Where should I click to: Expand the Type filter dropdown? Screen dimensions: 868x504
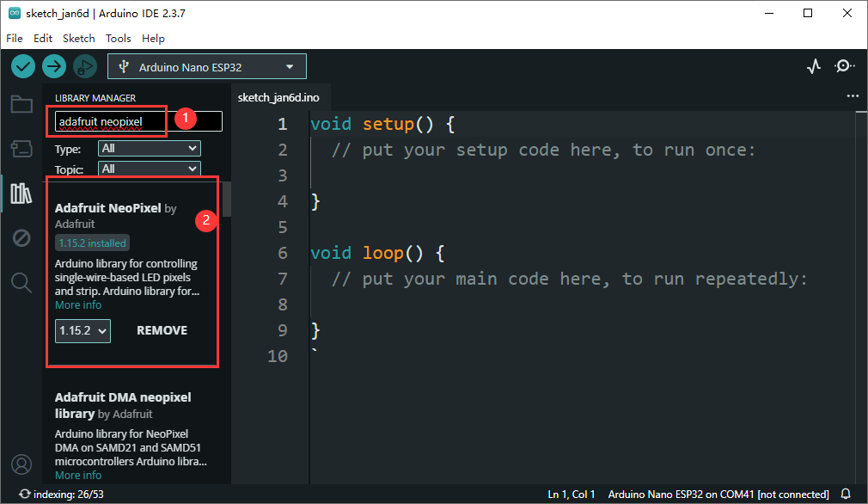click(149, 149)
